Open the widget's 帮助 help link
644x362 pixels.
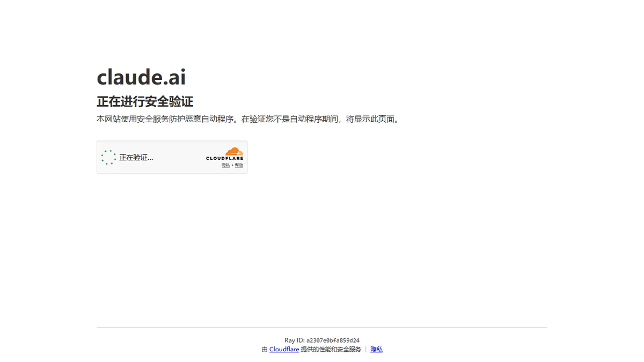[239, 165]
